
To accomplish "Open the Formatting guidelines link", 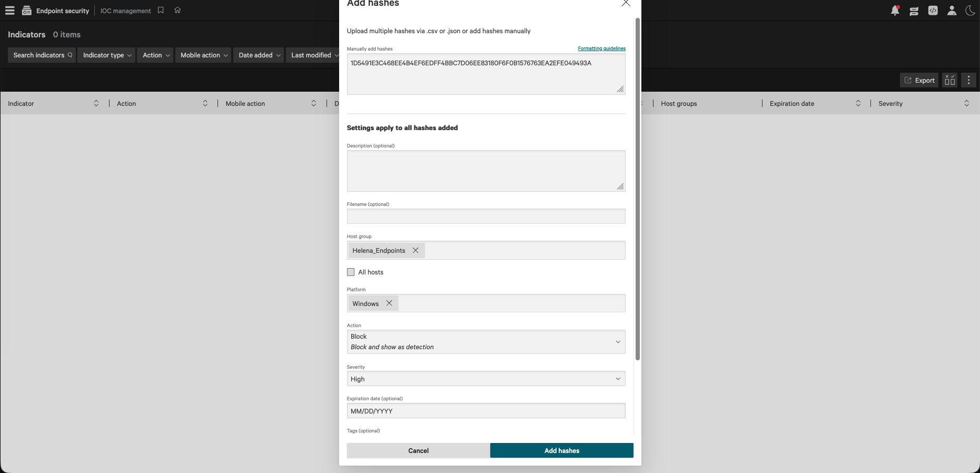I will [x=601, y=48].
